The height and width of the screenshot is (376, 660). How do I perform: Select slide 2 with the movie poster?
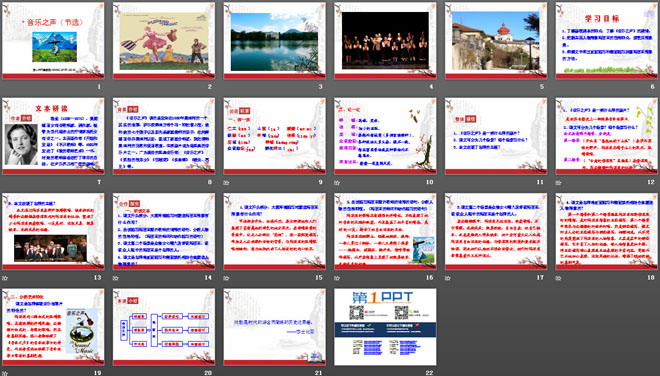click(164, 41)
